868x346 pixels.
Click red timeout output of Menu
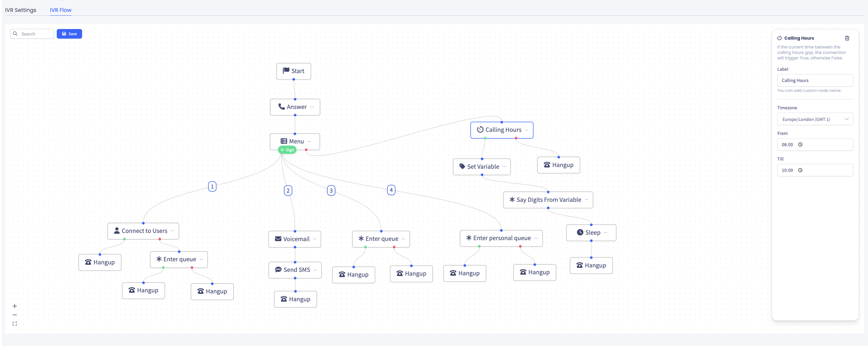(x=306, y=150)
